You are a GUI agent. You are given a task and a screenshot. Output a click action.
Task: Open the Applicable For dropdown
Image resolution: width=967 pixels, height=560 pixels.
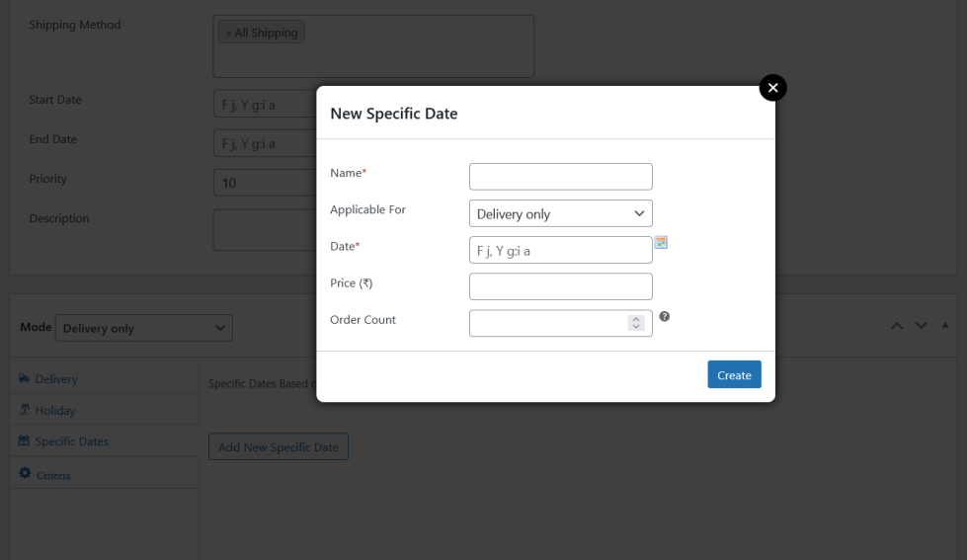(560, 213)
